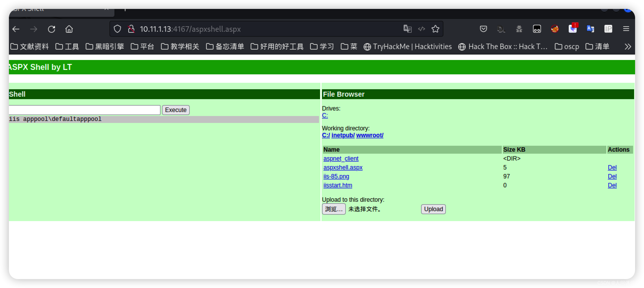Click the dark square face extension icon
644x288 pixels.
[537, 29]
